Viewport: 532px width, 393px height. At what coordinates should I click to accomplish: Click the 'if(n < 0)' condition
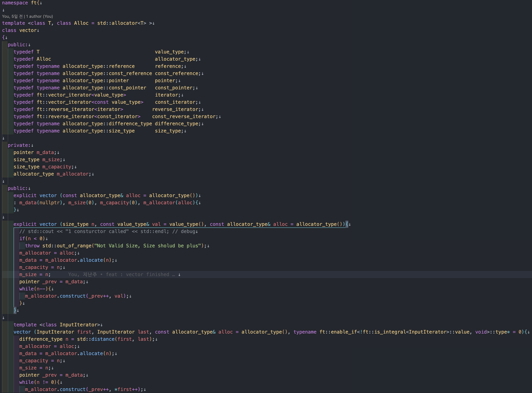click(32, 239)
